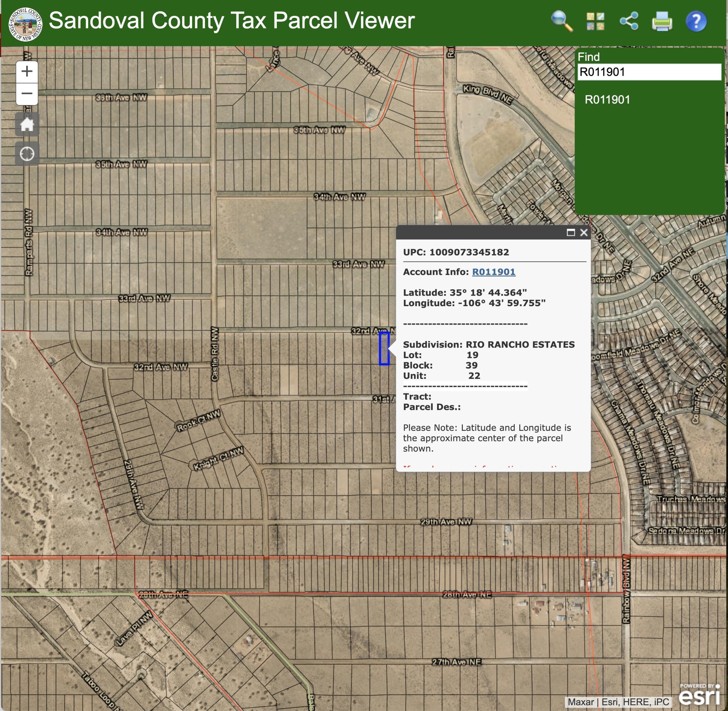
Task: Zoom in with the plus button
Action: coord(27,72)
